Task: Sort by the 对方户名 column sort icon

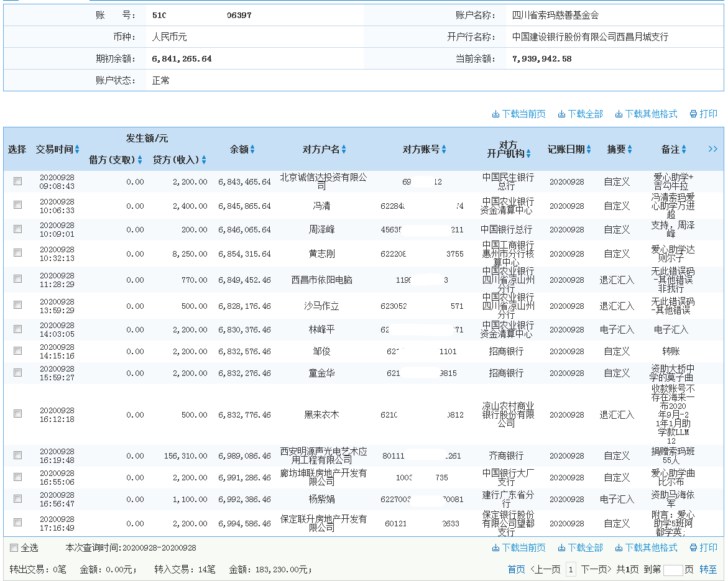Action: [x=343, y=149]
